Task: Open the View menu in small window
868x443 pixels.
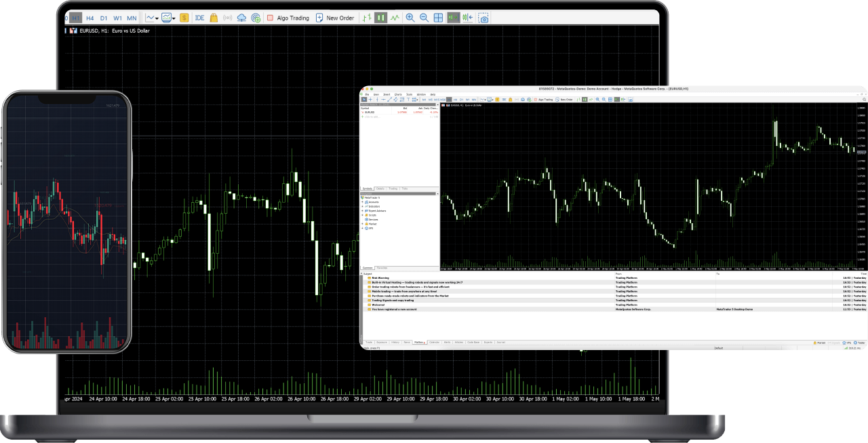Action: [x=376, y=94]
